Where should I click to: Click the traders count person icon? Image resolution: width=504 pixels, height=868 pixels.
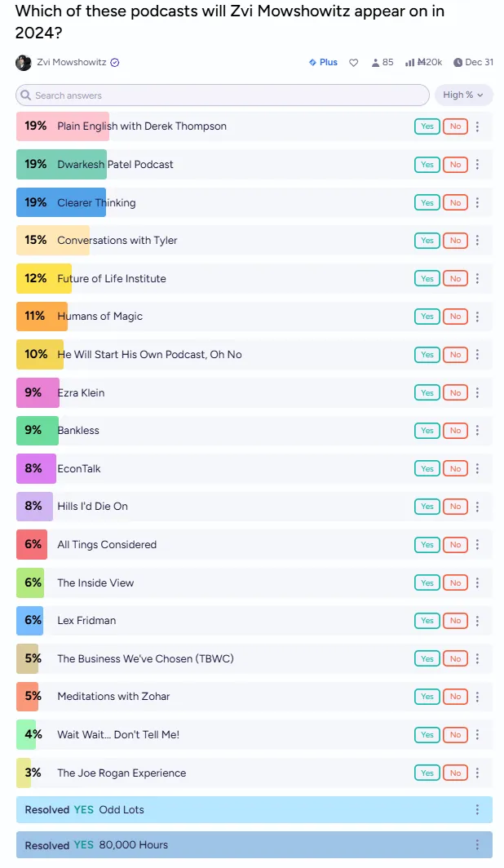pyautogui.click(x=375, y=63)
